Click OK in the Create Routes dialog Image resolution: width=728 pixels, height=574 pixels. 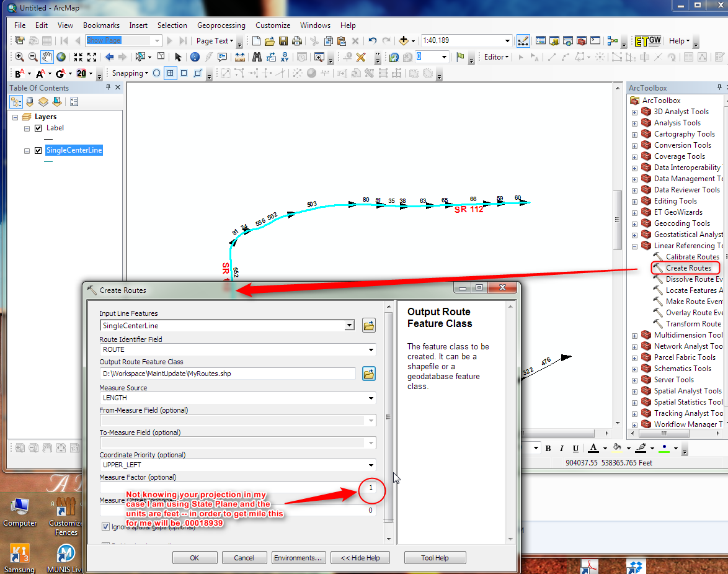coord(194,557)
